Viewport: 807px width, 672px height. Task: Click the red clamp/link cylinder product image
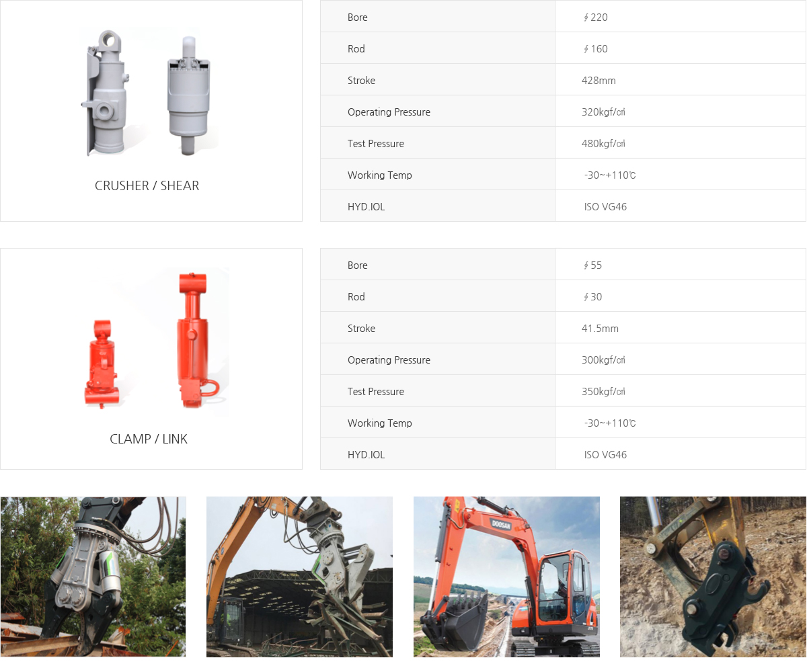[x=155, y=341]
